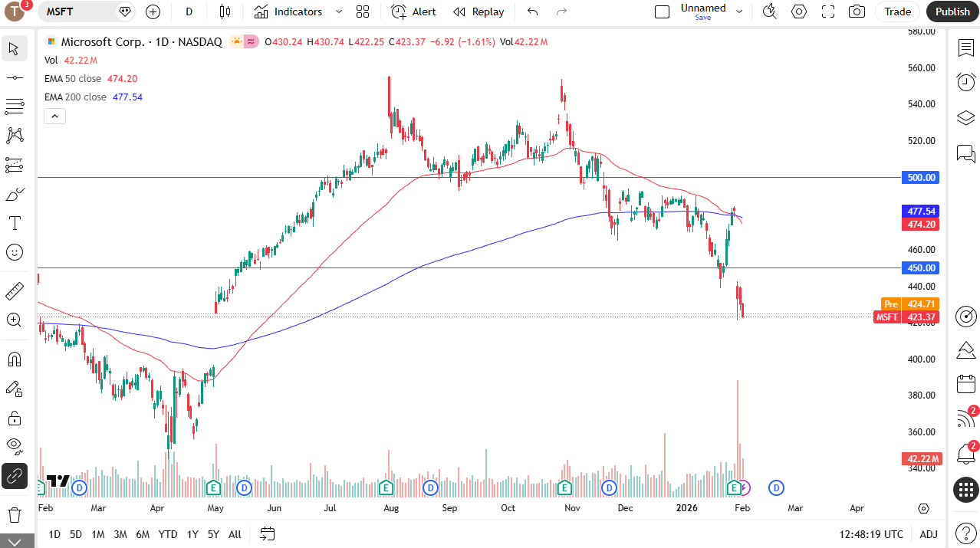Screen dimensions: 980x548
Task: Open the emoji icons tool
Action: coord(14,252)
